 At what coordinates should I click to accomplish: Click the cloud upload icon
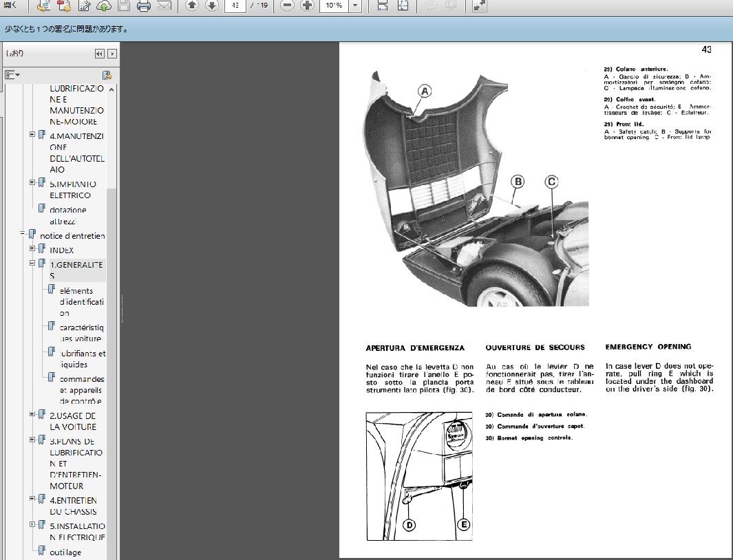[103, 6]
